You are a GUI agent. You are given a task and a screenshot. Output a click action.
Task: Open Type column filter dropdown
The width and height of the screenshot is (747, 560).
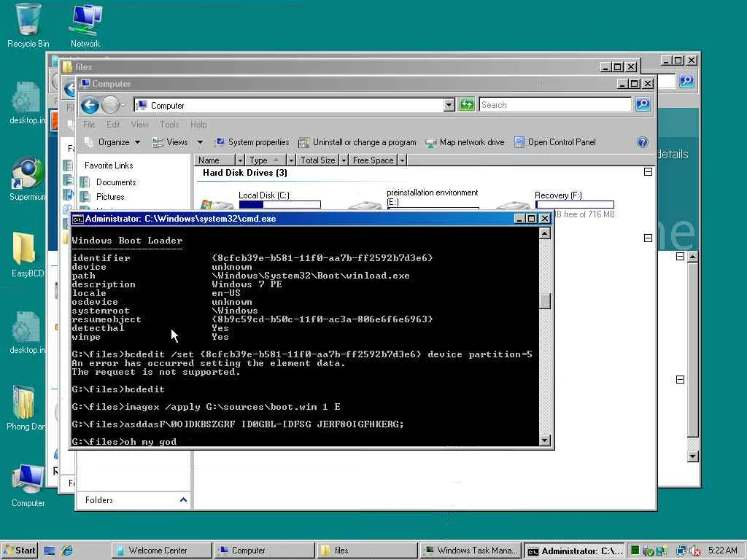click(x=291, y=160)
